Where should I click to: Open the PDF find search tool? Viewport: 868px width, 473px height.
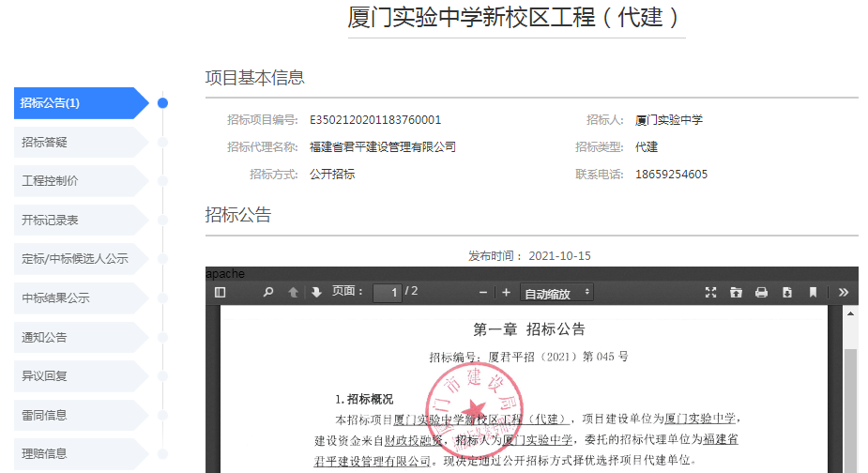pos(268,292)
